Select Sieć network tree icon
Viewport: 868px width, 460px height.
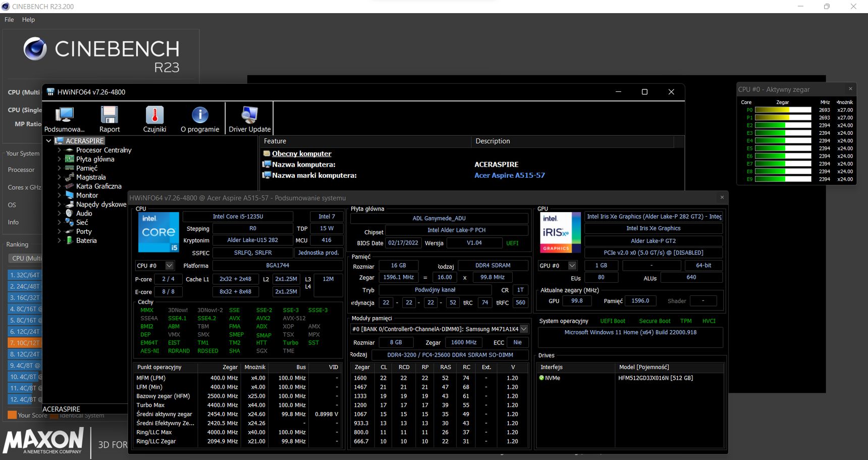tap(70, 223)
